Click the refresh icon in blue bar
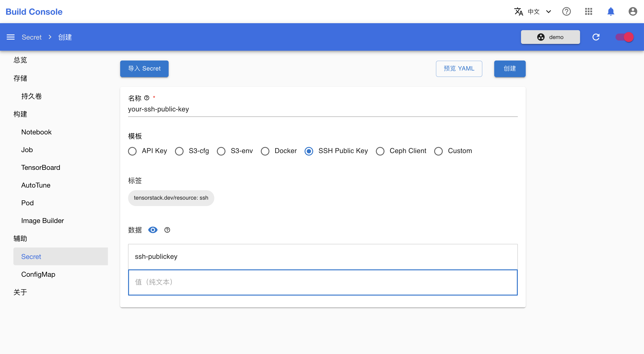Image resolution: width=644 pixels, height=354 pixels. tap(596, 37)
